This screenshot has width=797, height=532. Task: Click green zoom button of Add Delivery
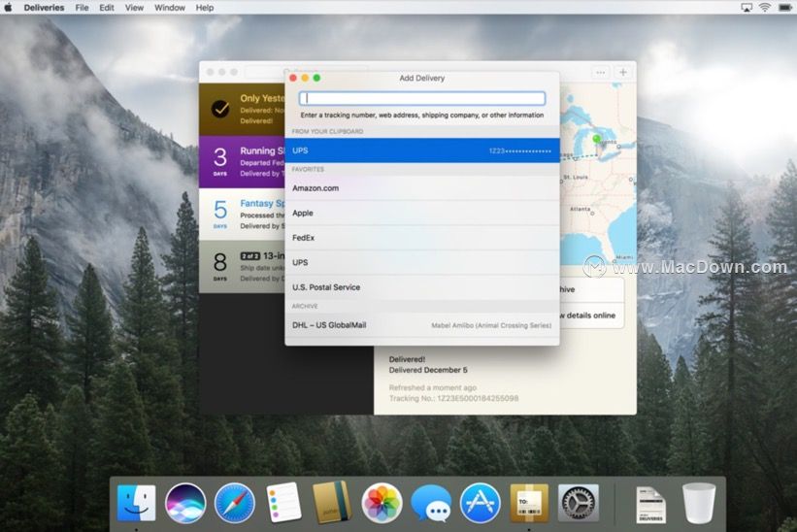316,78
